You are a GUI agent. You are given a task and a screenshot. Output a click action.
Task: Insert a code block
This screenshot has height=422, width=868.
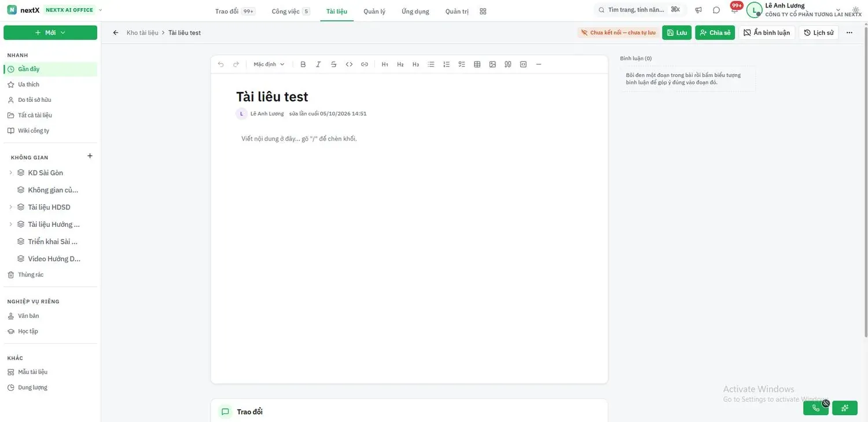[523, 64]
